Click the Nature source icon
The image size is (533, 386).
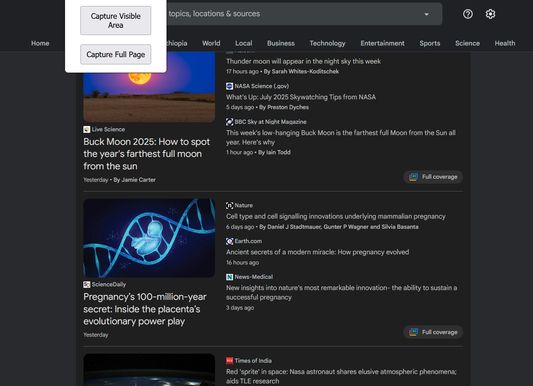(x=229, y=205)
